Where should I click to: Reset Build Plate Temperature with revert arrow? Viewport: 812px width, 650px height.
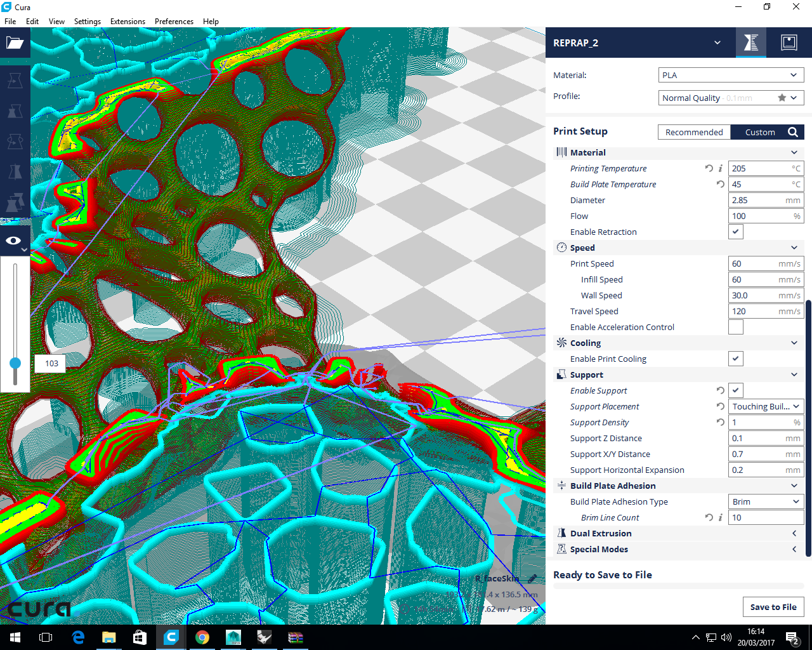pyautogui.click(x=720, y=184)
